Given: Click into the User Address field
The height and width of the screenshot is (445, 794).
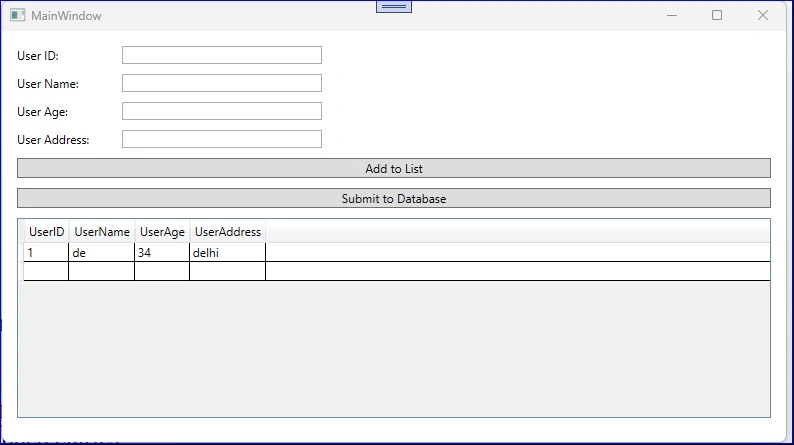Looking at the screenshot, I should click(221, 139).
